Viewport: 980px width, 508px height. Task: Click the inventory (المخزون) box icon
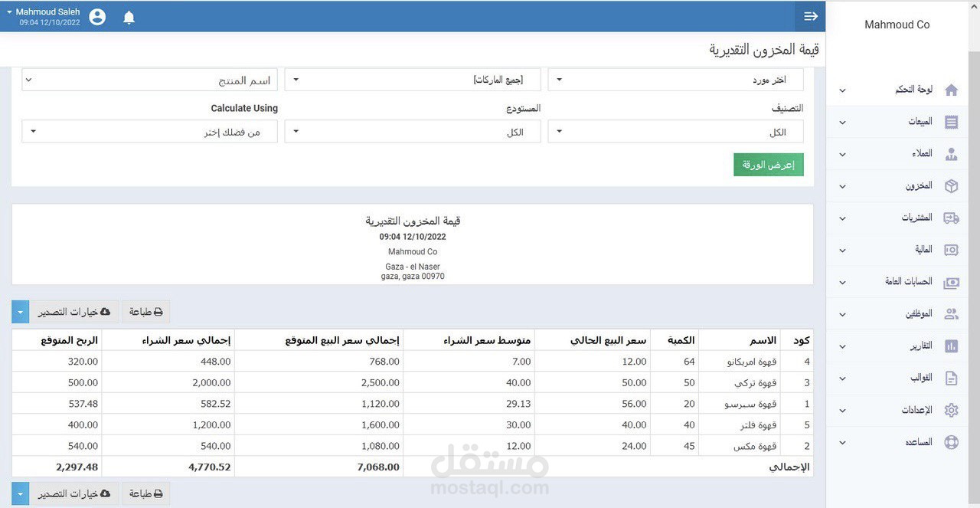tap(952, 186)
